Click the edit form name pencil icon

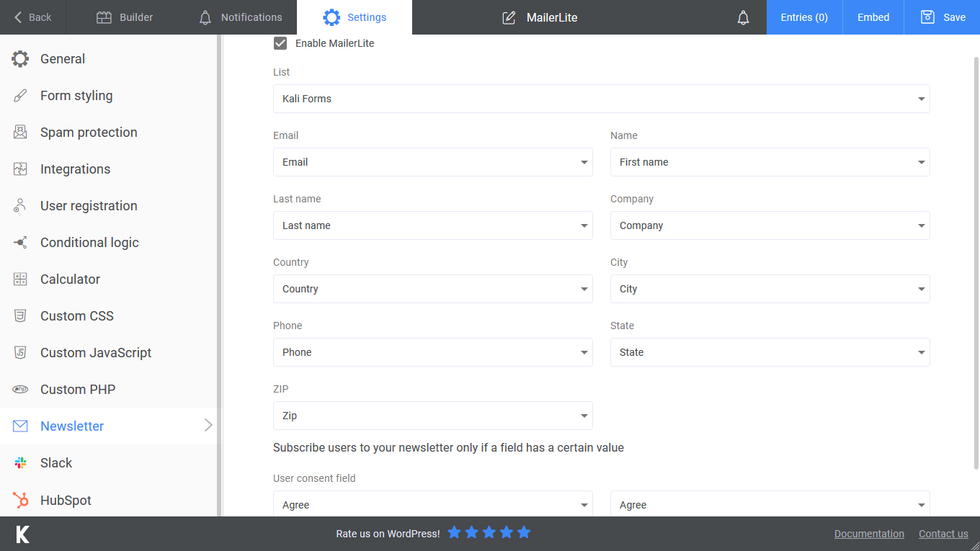pos(509,17)
